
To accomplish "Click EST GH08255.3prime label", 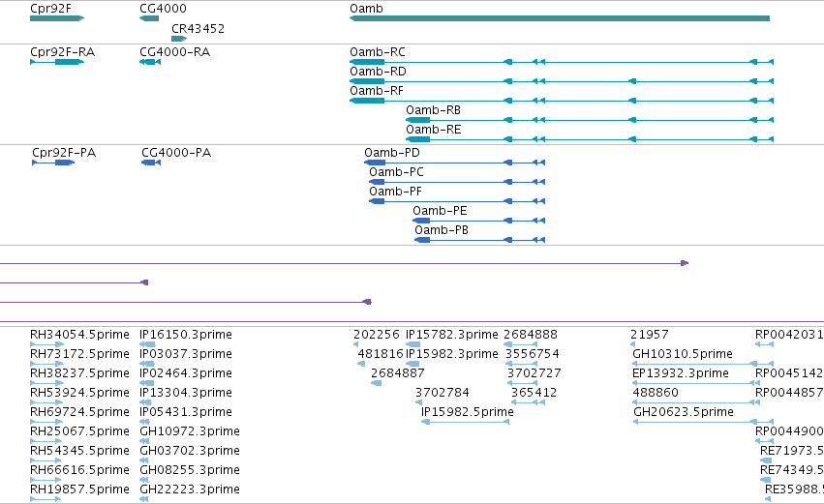I will pyautogui.click(x=190, y=470).
